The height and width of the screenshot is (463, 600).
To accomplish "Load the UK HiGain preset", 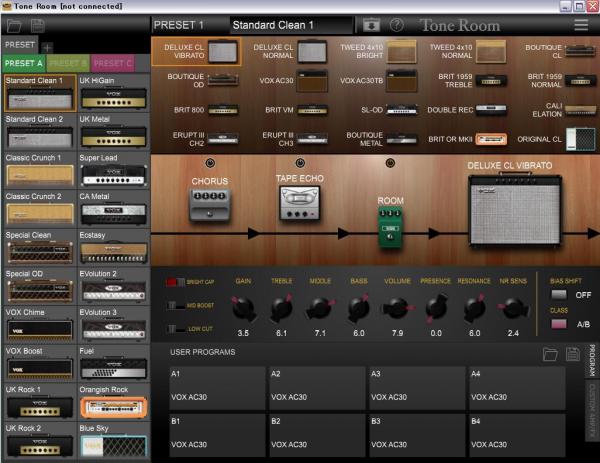I will point(113,93).
